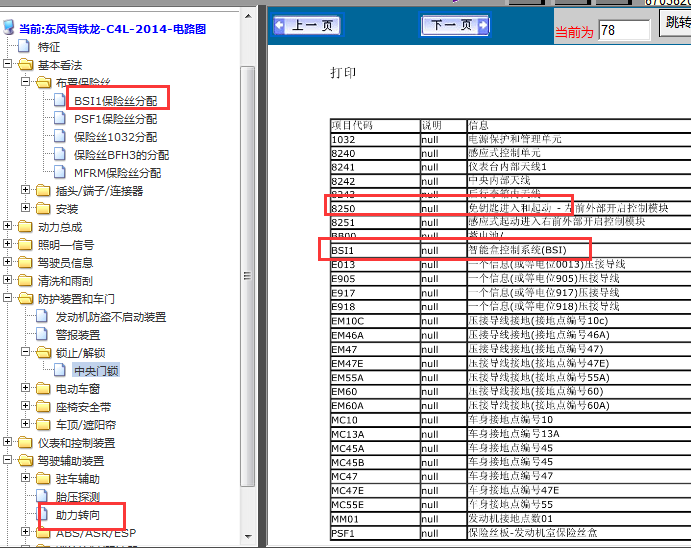
Task: Click the folder icon next to 基本看法
Action: (x=26, y=64)
